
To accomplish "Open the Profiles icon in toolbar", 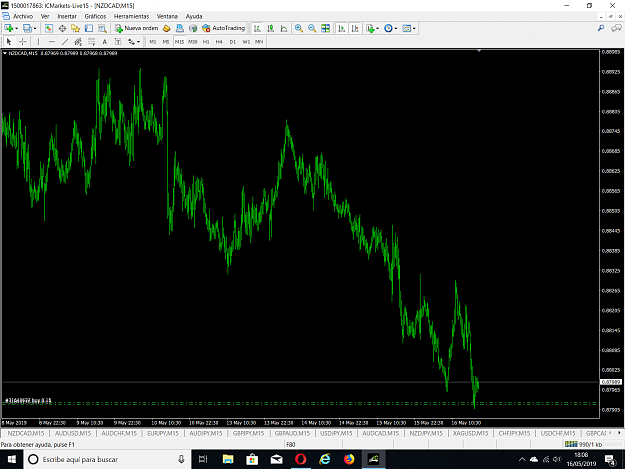I will coord(27,28).
